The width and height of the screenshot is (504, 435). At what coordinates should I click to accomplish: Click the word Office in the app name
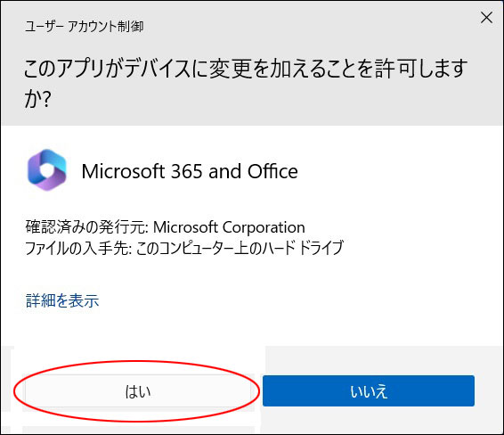coord(272,171)
